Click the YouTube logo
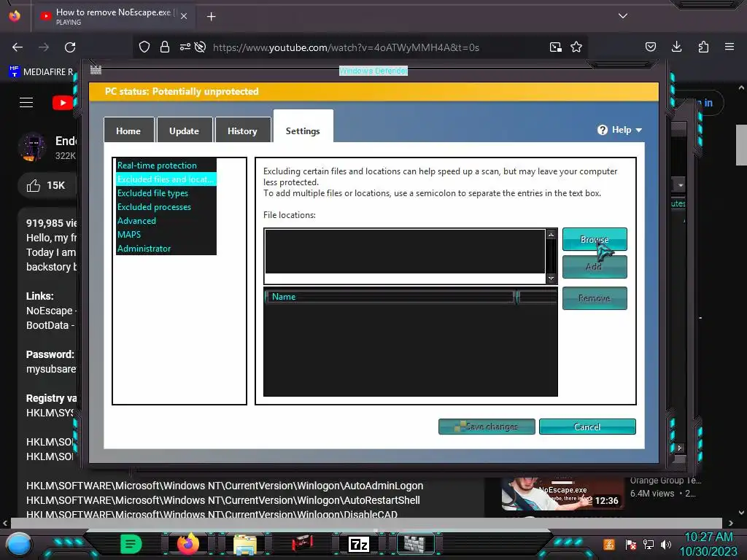 [x=63, y=102]
